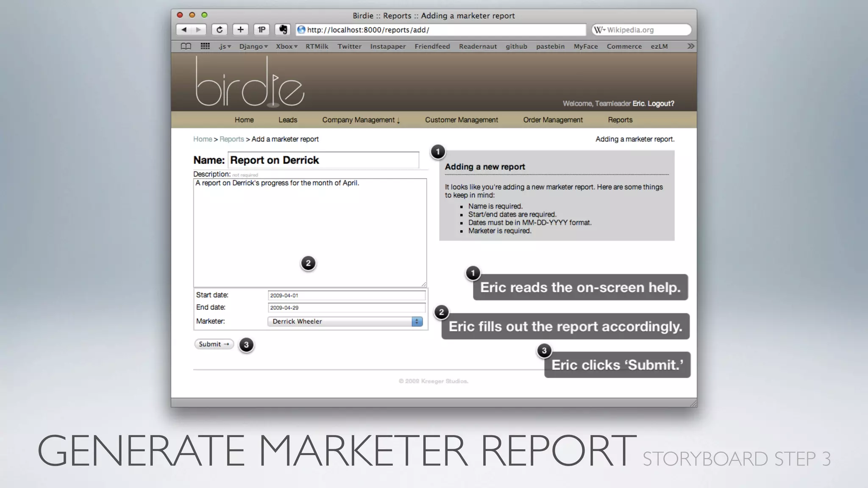Image resolution: width=868 pixels, height=488 pixels.
Task: Click the Logout? link
Action: (661, 103)
